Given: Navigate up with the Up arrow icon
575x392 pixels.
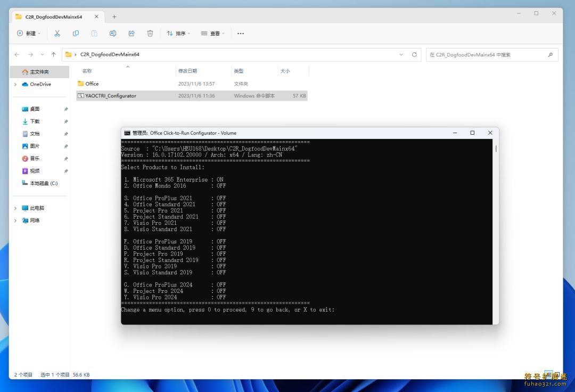Looking at the screenshot, I should point(53,54).
